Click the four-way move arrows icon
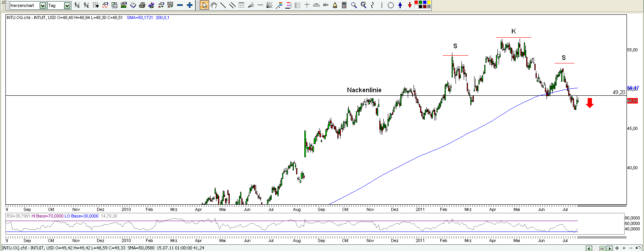Image resolution: width=644 pixels, height=251 pixels. (x=617, y=248)
